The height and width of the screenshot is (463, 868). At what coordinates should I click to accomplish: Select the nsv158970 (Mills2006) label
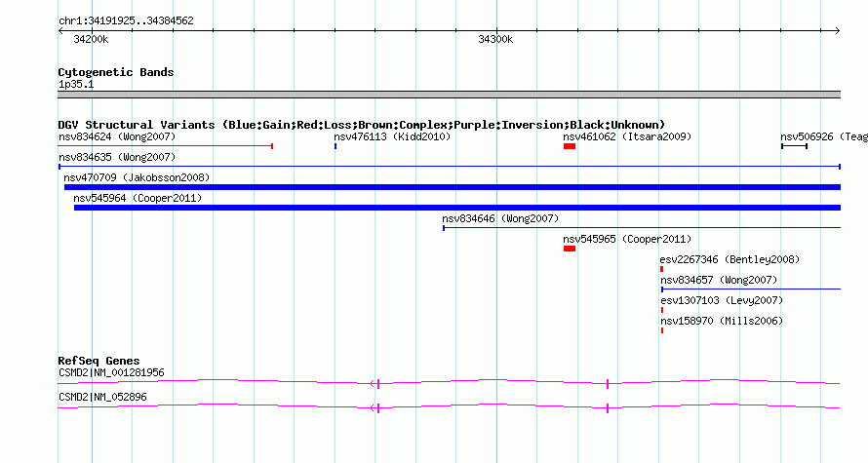[722, 321]
